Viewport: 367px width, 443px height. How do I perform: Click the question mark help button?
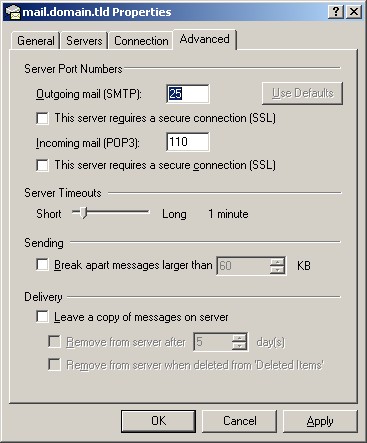[336, 12]
